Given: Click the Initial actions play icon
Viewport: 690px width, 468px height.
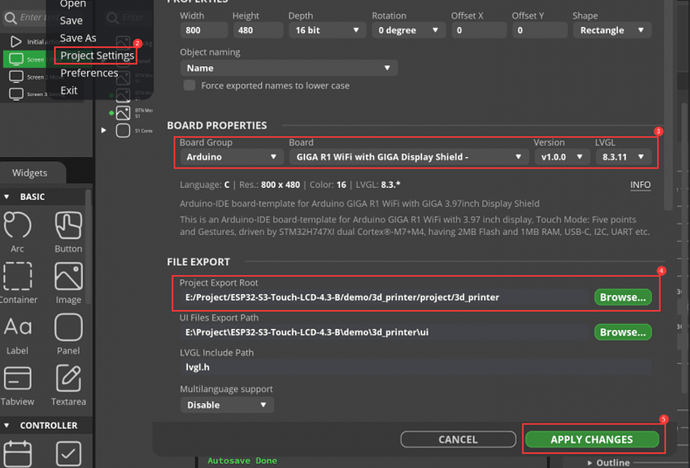Looking at the screenshot, I should 16,42.
